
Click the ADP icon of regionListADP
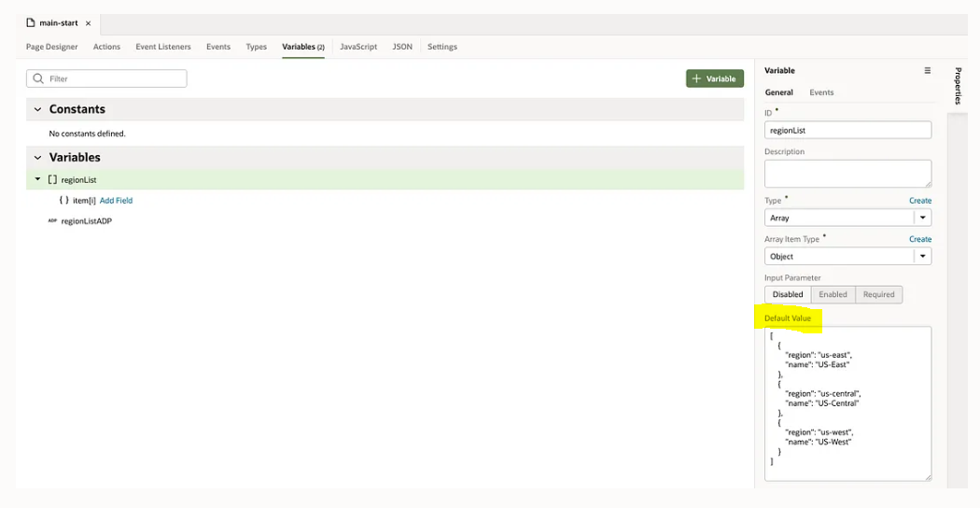tap(52, 220)
